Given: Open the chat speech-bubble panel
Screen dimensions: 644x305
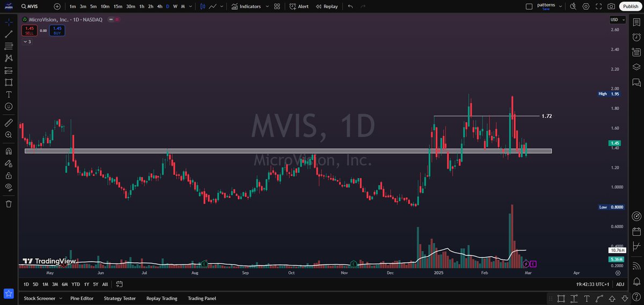Looking at the screenshot, I should tap(636, 82).
